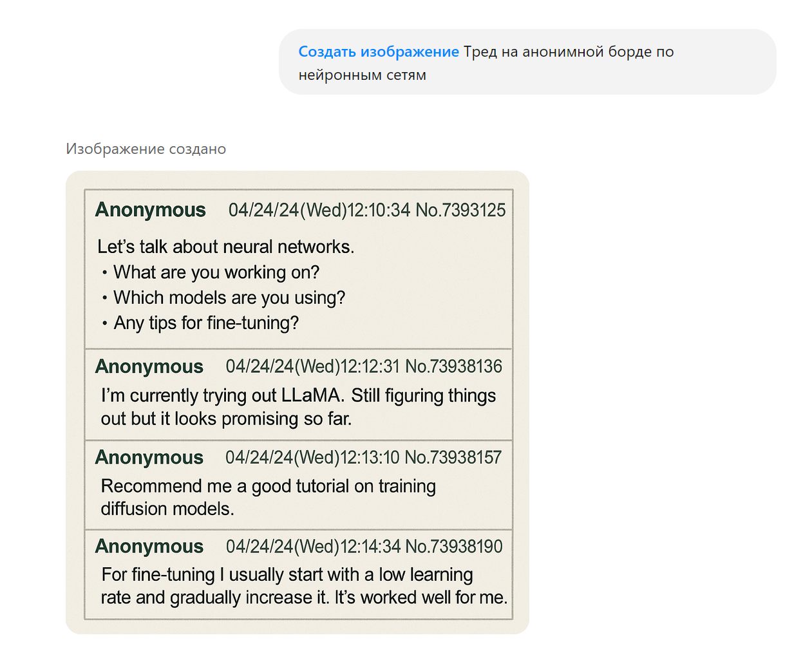
Task: Click post number No.7393125
Action: tap(460, 210)
